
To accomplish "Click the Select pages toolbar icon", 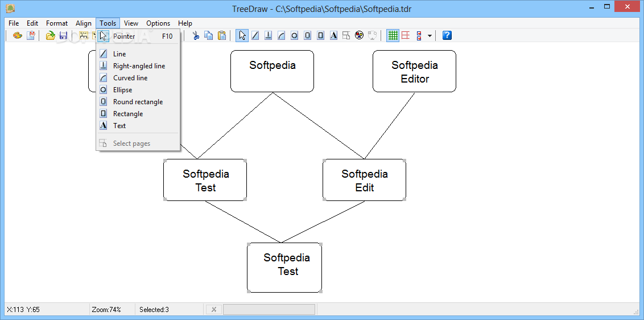I will click(x=346, y=35).
